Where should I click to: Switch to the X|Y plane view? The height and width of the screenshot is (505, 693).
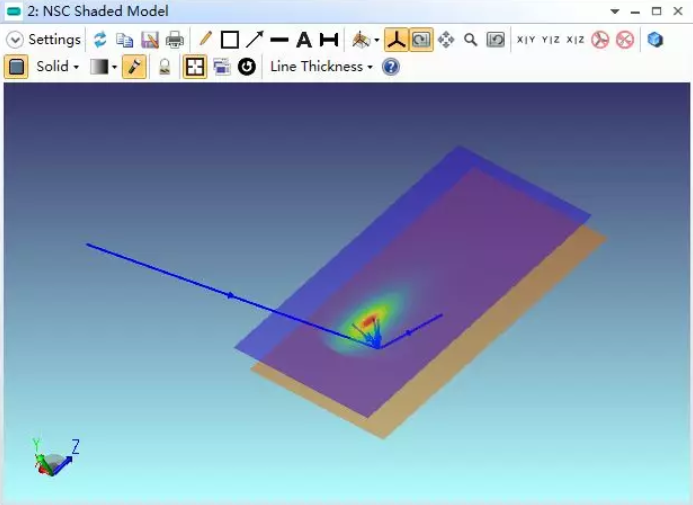click(x=526, y=40)
